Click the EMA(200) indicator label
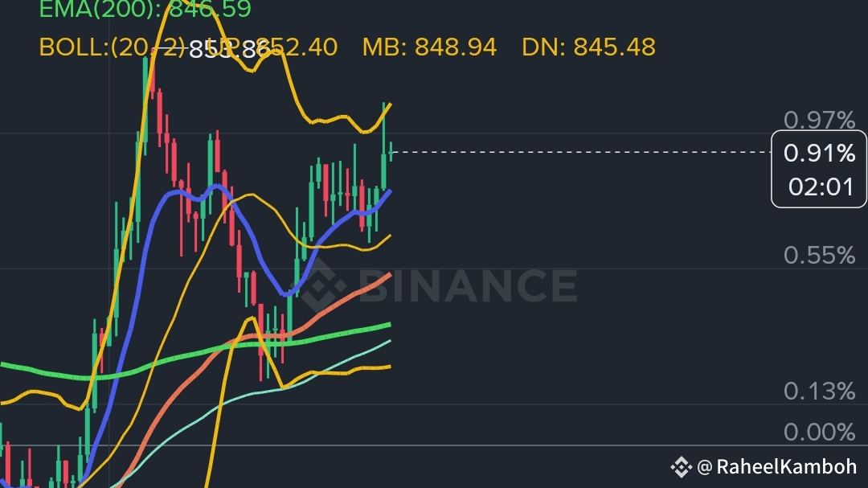 click(145, 10)
